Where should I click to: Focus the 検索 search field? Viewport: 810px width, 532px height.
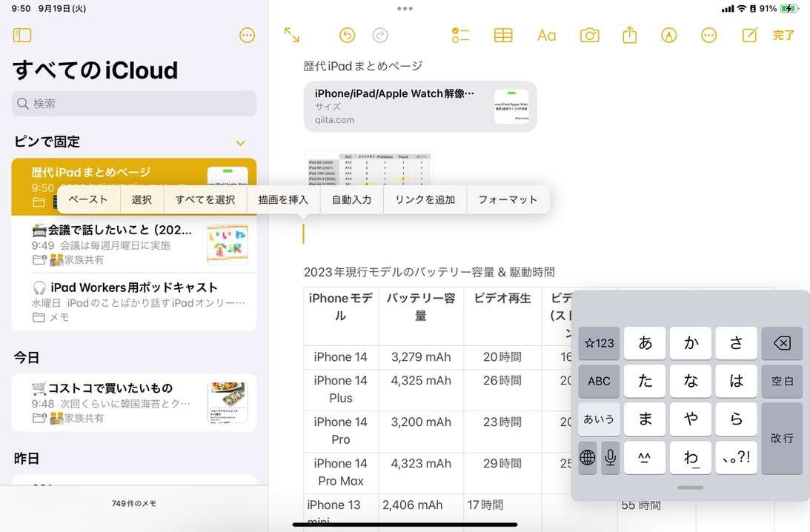tap(134, 103)
